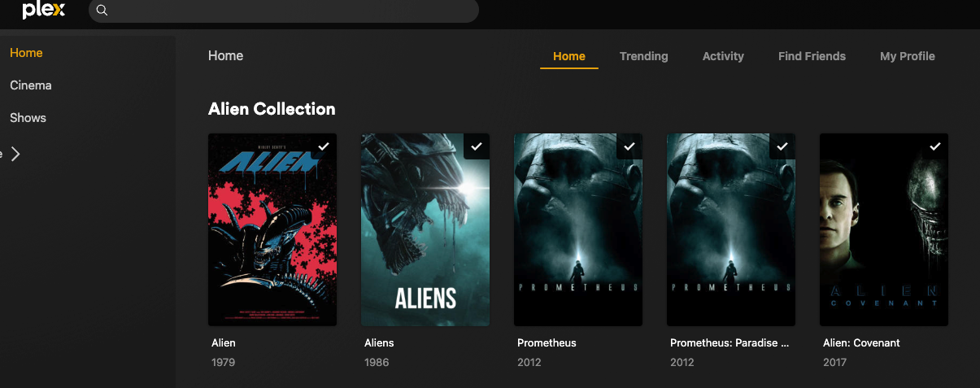Screen dimensions: 980x388
Task: Open Cinema in the sidebar
Action: point(31,85)
